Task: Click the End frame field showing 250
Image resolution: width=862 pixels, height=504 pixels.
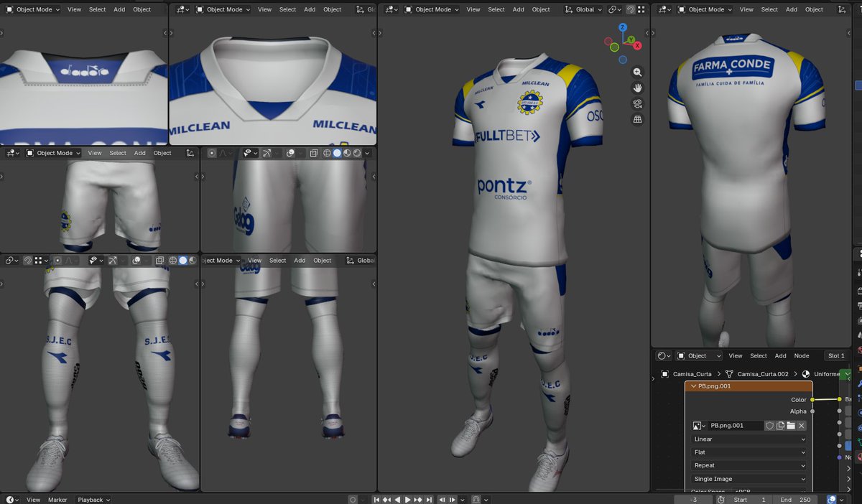Action: point(797,500)
